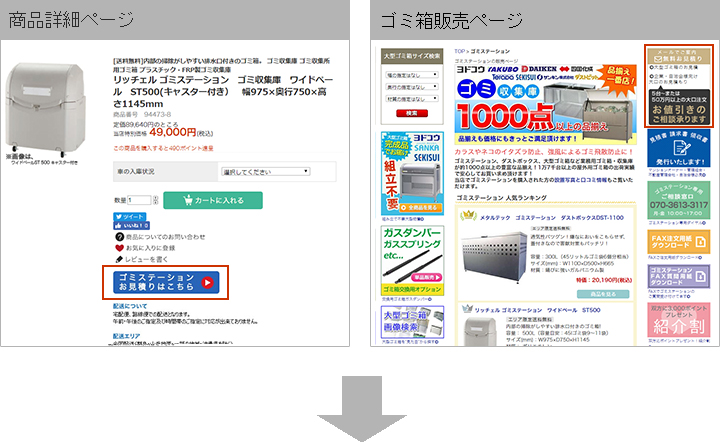
Task: Click the pencil icon to write a review
Action: point(120,258)
